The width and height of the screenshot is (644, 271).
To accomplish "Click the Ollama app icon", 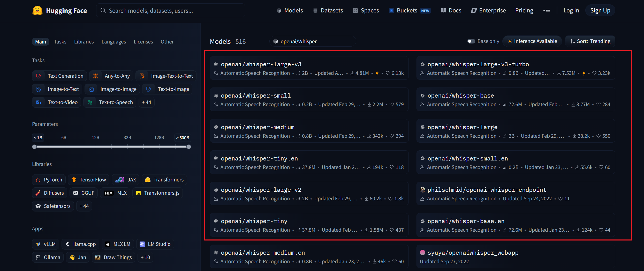I will click(x=38, y=257).
